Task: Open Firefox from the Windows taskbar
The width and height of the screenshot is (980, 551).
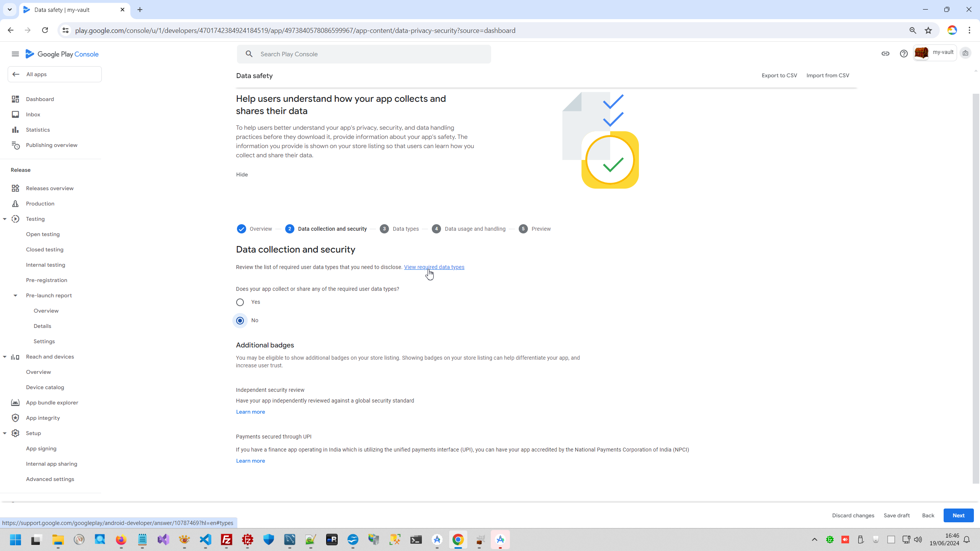Action: [x=121, y=540]
